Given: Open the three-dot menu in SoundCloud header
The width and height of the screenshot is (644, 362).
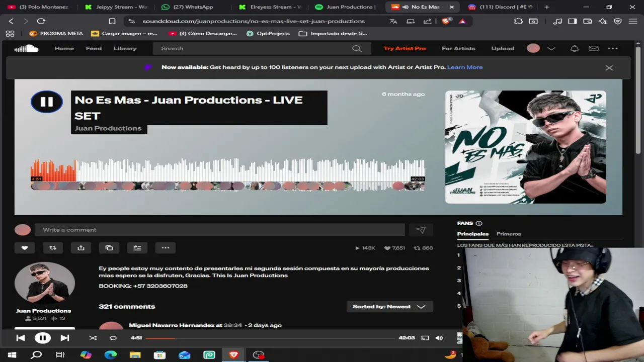Looking at the screenshot, I should (613, 48).
